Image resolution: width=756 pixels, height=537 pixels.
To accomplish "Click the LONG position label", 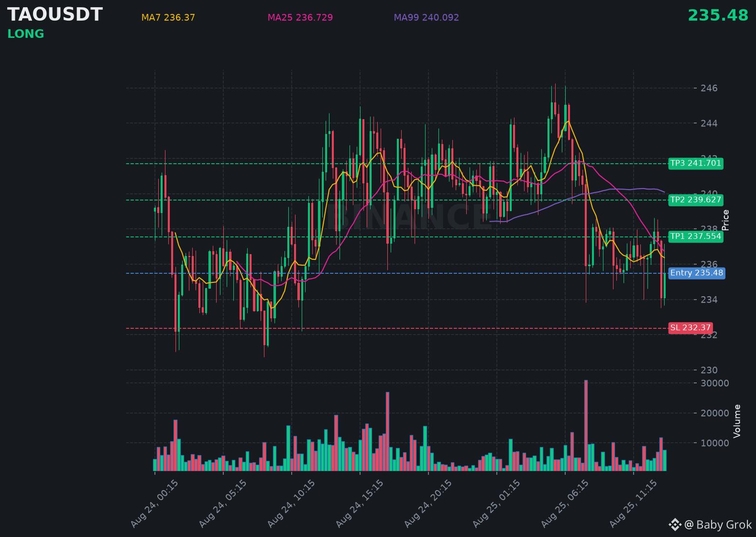I will [x=26, y=34].
